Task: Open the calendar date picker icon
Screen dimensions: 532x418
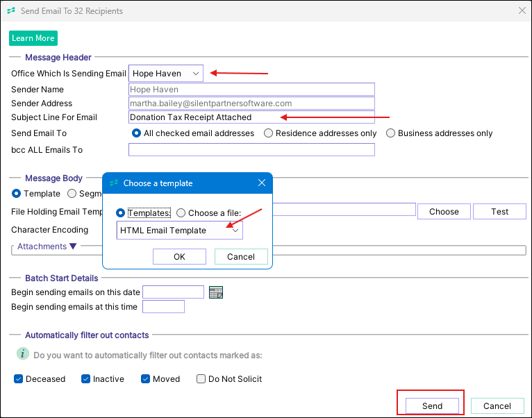Action: [216, 292]
